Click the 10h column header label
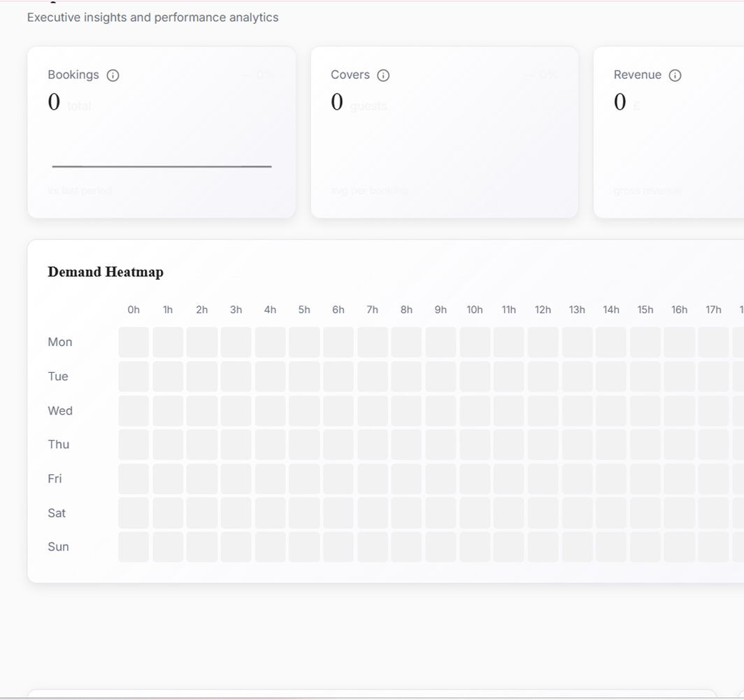Screen dimensions: 744x700 tap(475, 310)
